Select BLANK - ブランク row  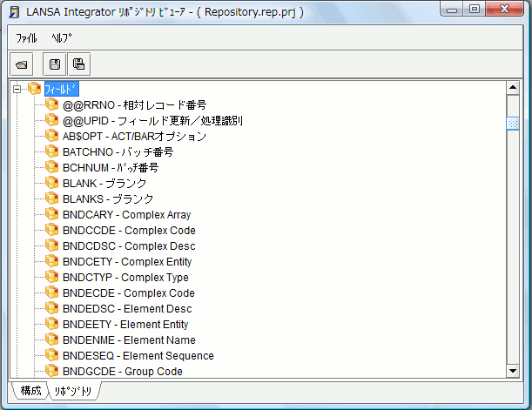point(104,183)
